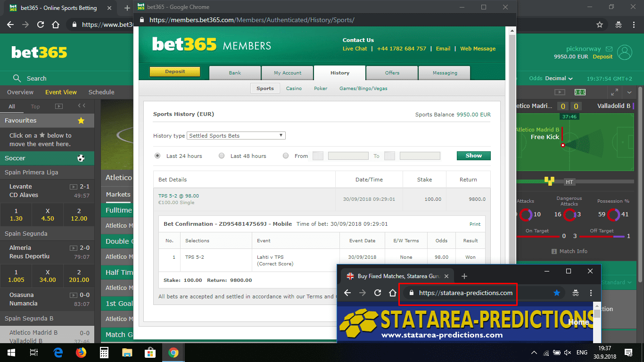Open Firefox from the taskbar
The width and height of the screenshot is (644, 362).
(x=81, y=352)
